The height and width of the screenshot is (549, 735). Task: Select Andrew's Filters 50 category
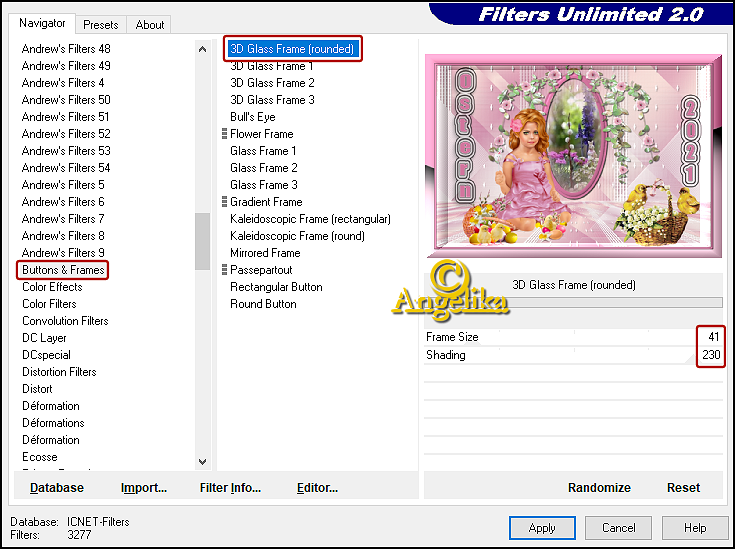(66, 100)
